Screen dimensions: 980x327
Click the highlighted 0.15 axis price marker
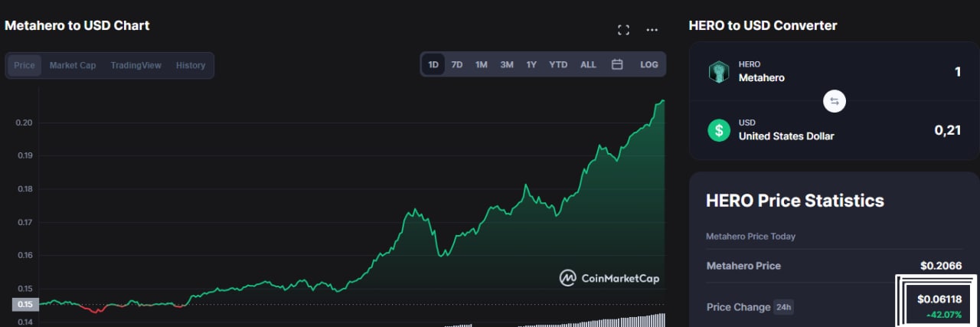coord(24,305)
